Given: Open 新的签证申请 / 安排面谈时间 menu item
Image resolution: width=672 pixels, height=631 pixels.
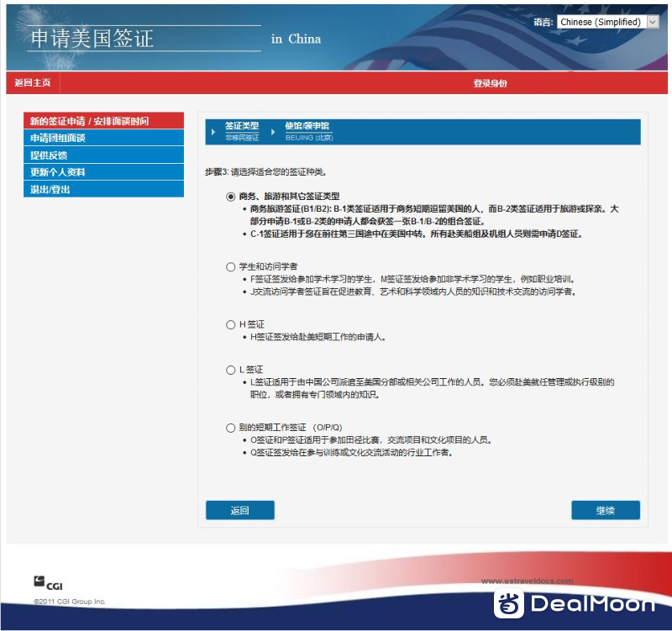Looking at the screenshot, I should pos(103,121).
